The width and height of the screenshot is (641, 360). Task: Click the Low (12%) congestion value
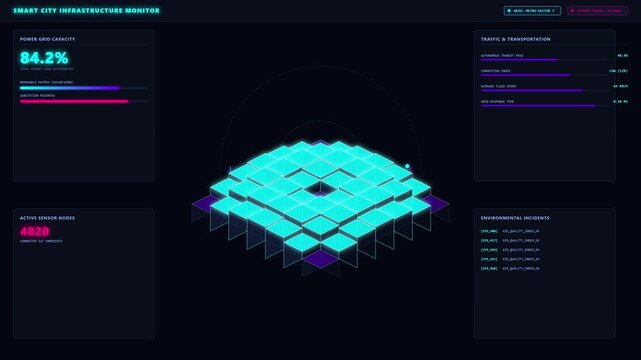coord(618,71)
